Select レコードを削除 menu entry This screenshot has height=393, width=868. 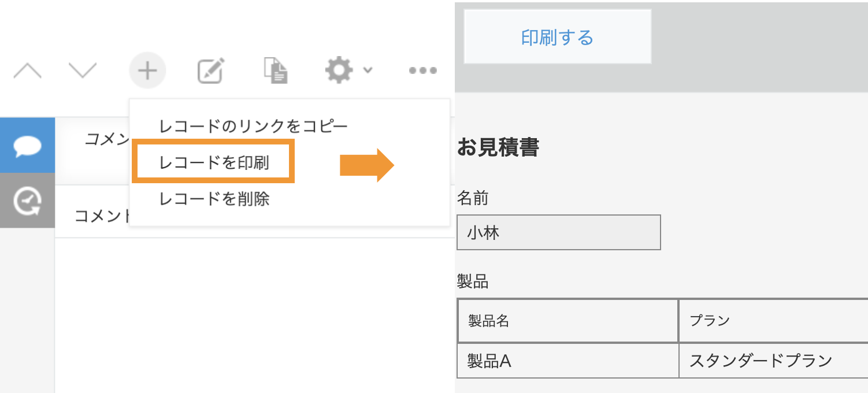click(x=214, y=199)
